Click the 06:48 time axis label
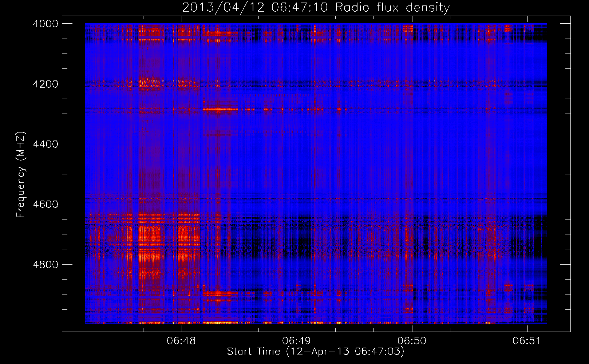Viewport: 589px width, 364px height. 181,341
